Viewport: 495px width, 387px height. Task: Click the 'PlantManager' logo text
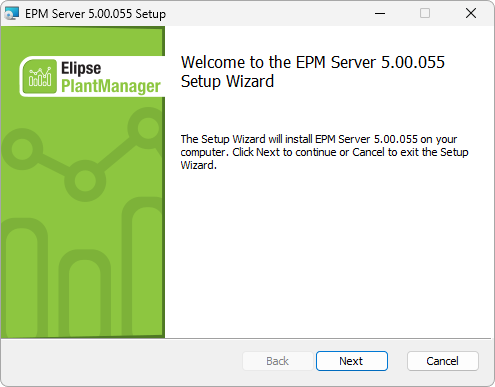(x=111, y=86)
